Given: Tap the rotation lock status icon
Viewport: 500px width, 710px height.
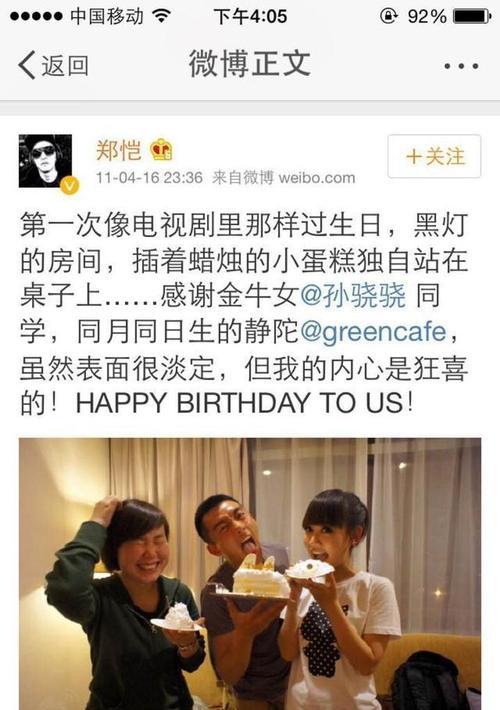Looking at the screenshot, I should (x=388, y=16).
